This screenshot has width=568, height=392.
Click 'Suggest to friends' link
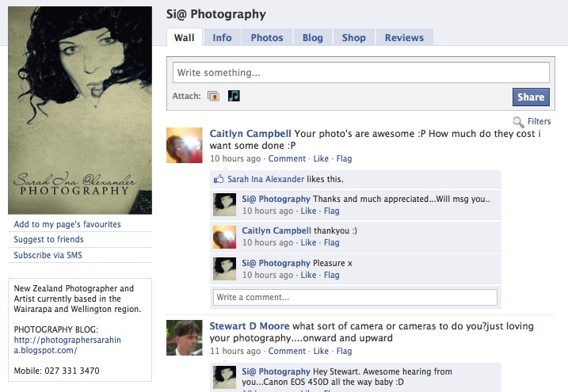pos(48,239)
